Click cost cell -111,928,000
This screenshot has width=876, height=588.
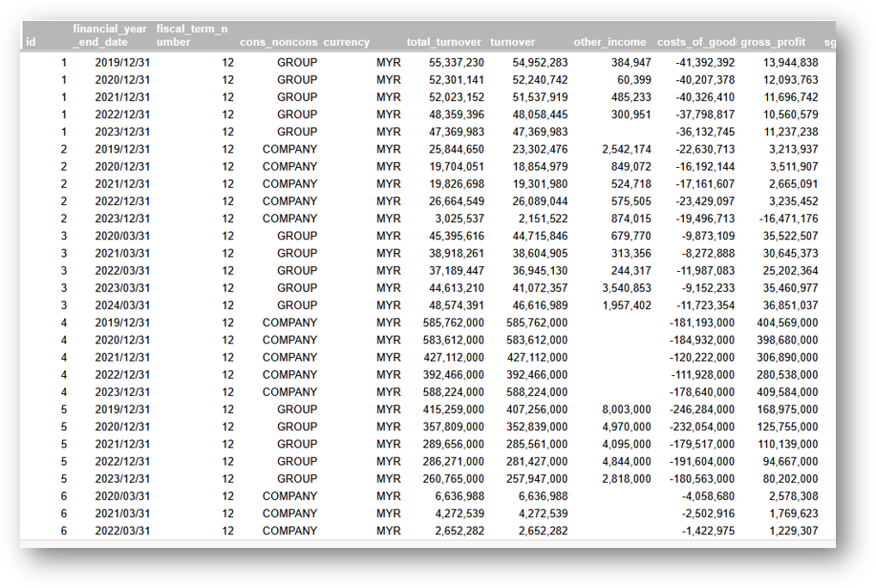tap(702, 374)
